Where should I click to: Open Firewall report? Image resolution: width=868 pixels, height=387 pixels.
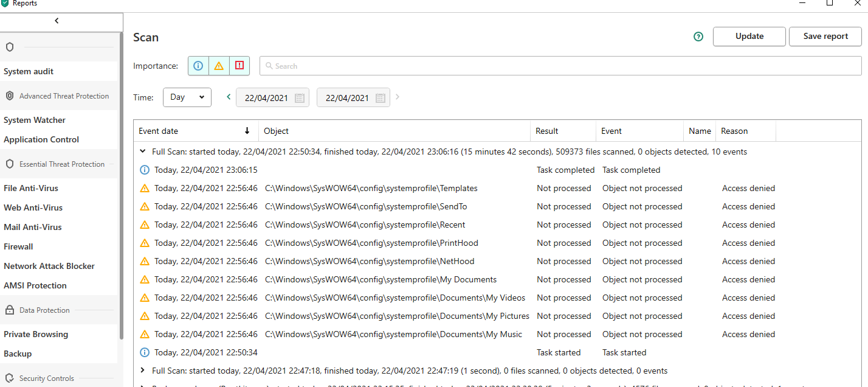18,246
